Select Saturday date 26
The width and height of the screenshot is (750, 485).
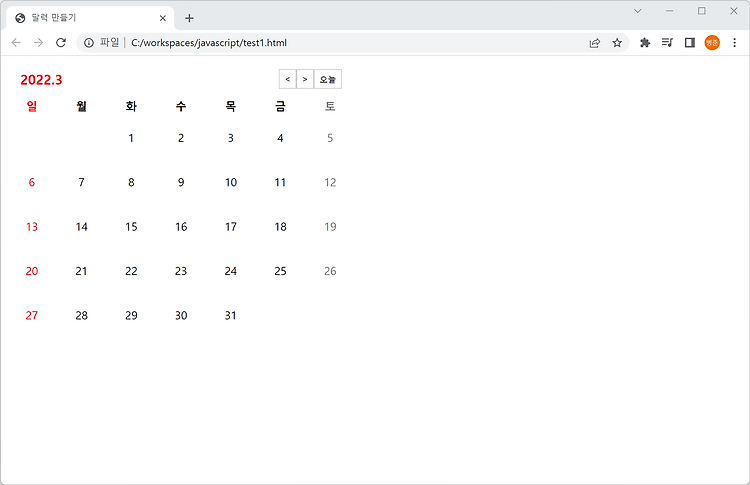click(x=330, y=271)
